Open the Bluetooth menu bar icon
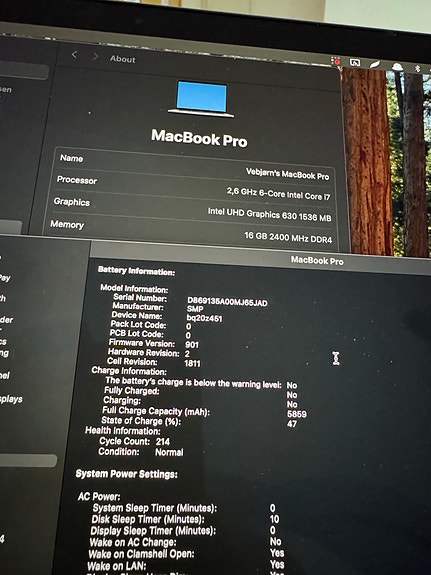Screen dimensions: 431x575 [417, 68]
